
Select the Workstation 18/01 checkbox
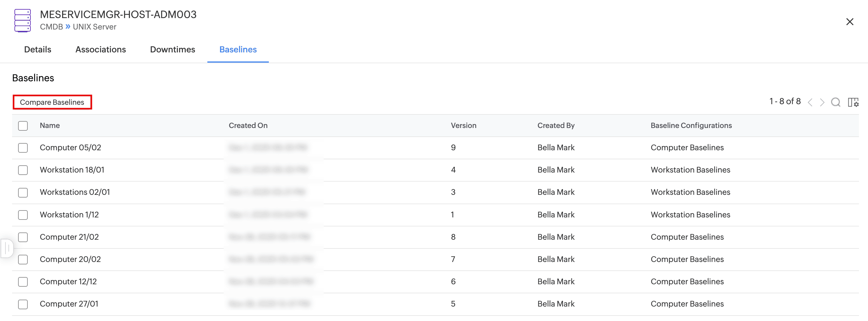point(23,170)
